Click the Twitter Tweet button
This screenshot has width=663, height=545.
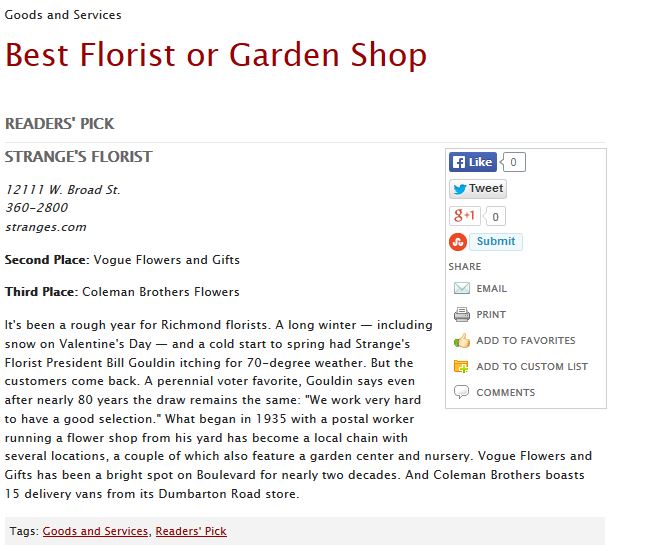(x=478, y=189)
